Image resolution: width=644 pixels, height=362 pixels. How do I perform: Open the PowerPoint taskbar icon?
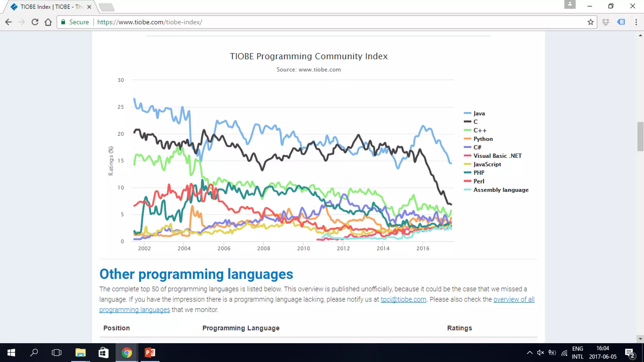coord(150,353)
